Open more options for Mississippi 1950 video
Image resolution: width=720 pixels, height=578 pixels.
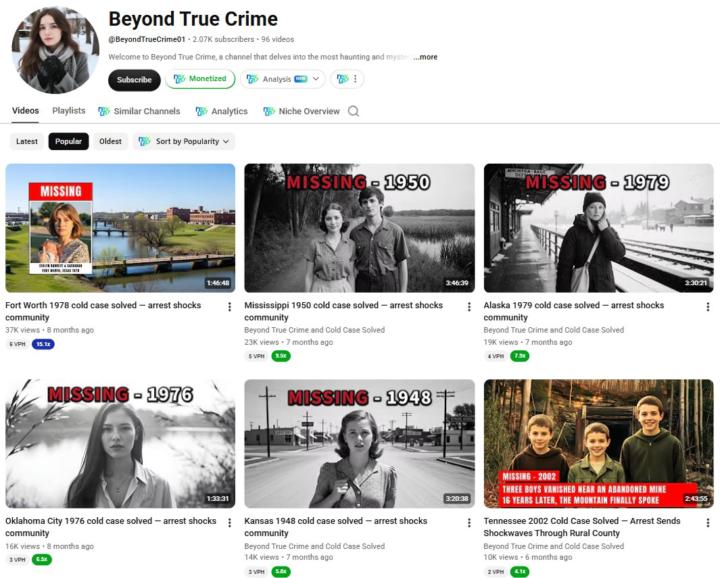tap(469, 307)
